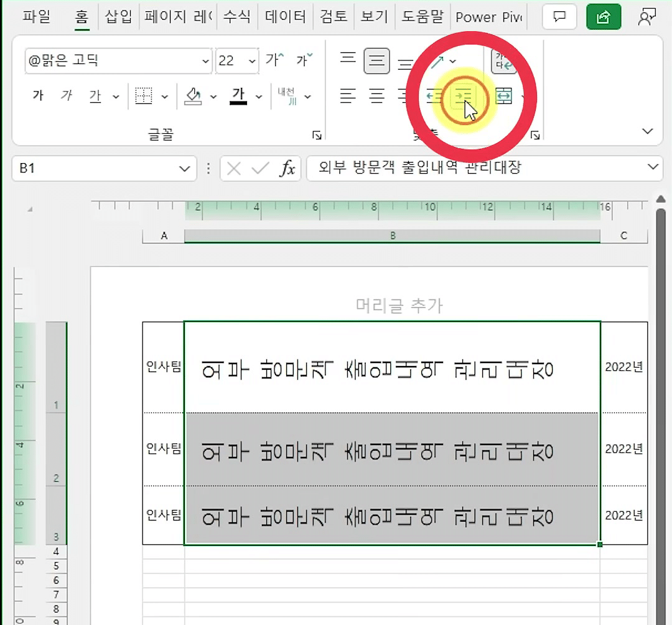Click 2022년 cell in row 1
This screenshot has height=625, width=672.
[624, 367]
